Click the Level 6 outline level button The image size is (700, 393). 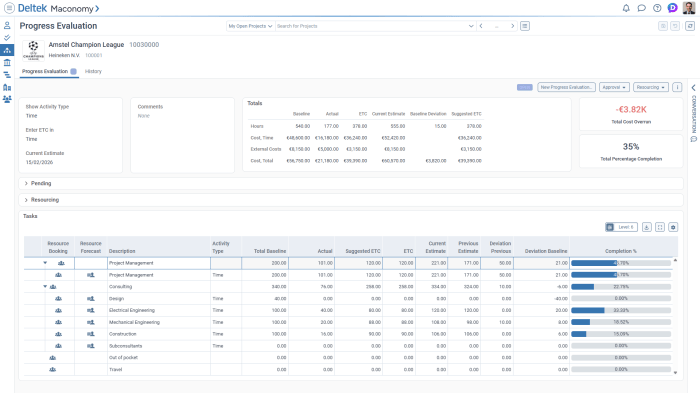621,227
